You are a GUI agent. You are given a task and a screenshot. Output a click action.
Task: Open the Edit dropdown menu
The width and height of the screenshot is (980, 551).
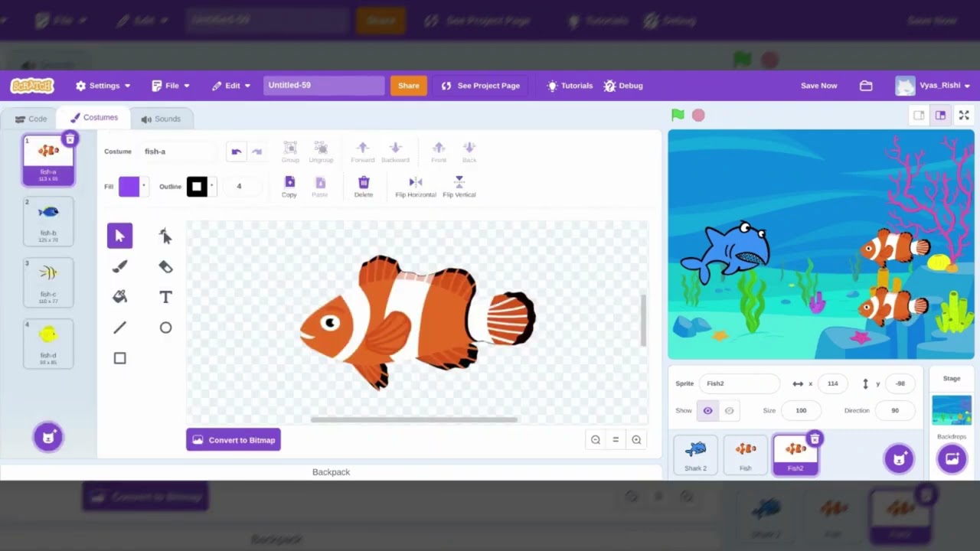(231, 86)
